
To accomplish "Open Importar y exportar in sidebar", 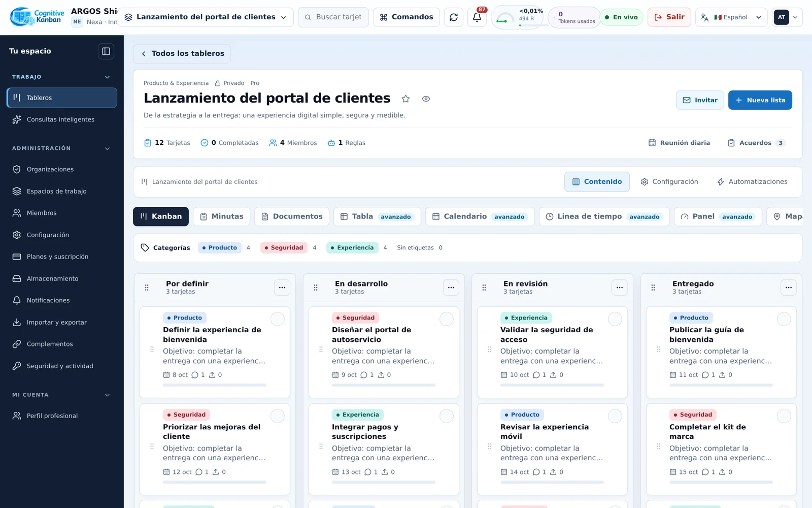I will (62, 322).
